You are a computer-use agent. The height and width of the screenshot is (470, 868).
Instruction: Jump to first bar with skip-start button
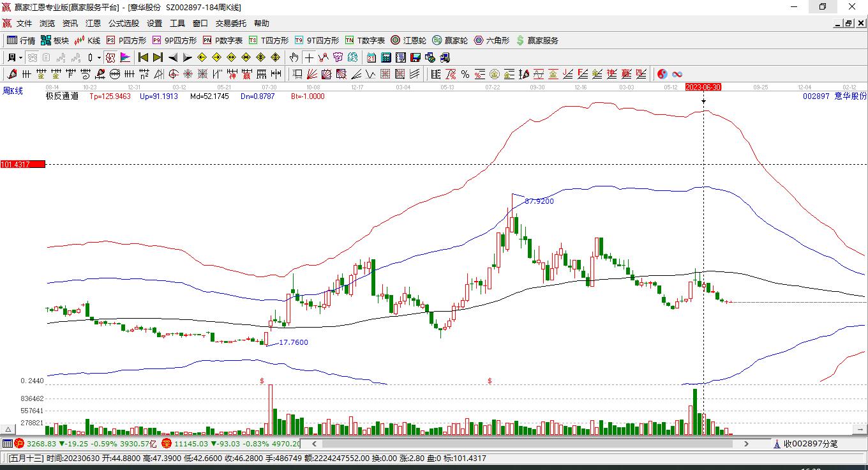pyautogui.click(x=144, y=57)
